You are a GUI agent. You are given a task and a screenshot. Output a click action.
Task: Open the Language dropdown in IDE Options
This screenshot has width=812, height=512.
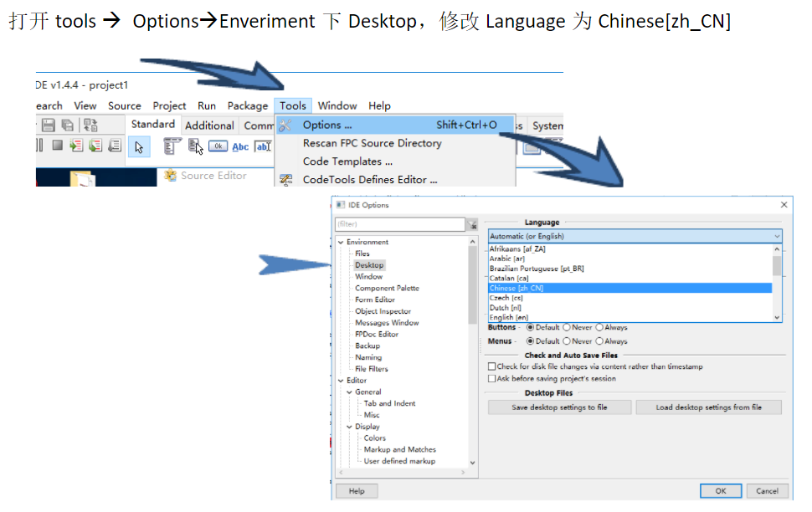(776, 235)
